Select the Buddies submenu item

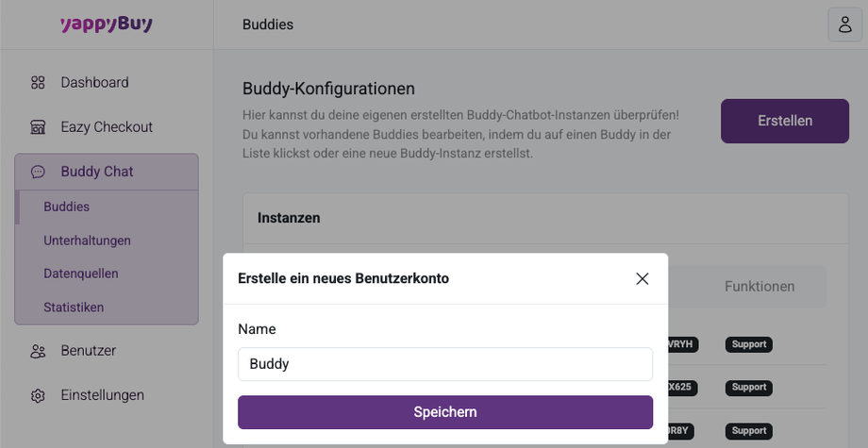(66, 207)
